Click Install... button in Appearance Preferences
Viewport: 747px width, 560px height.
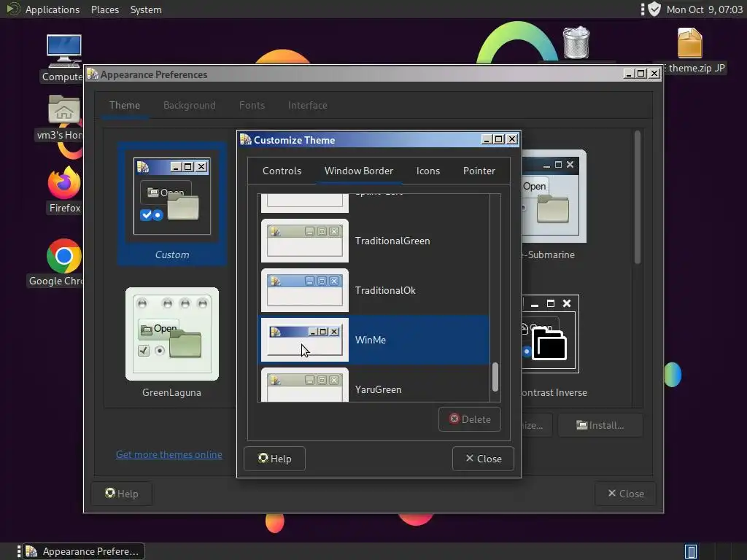click(x=600, y=425)
